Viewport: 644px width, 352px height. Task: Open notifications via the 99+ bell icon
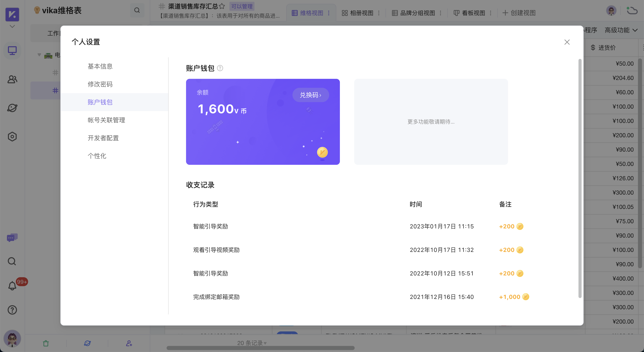[x=12, y=286]
